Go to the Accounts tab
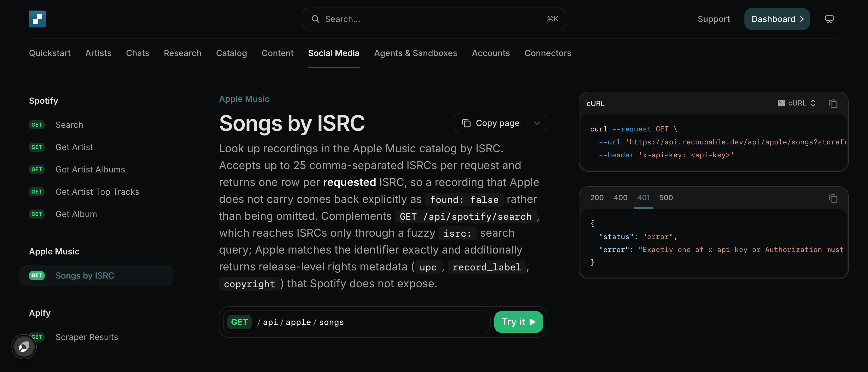The height and width of the screenshot is (372, 868). 491,53
